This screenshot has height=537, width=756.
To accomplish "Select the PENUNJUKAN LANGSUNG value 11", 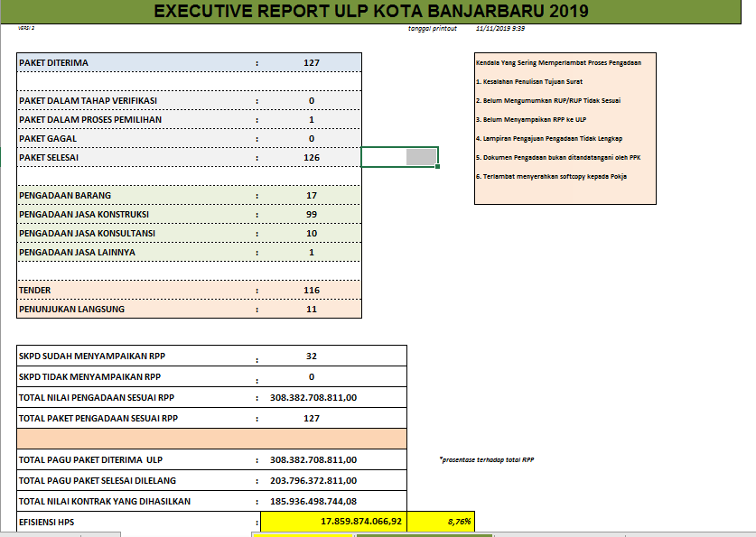I will (312, 309).
